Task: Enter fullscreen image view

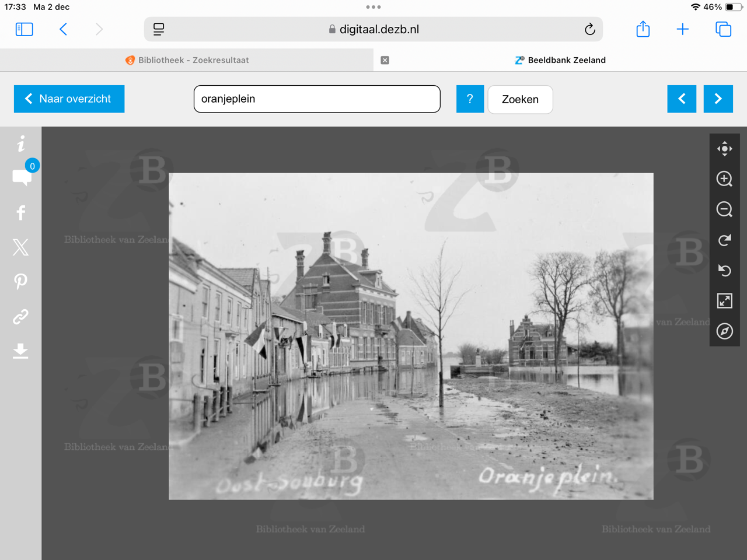Action: (x=724, y=301)
